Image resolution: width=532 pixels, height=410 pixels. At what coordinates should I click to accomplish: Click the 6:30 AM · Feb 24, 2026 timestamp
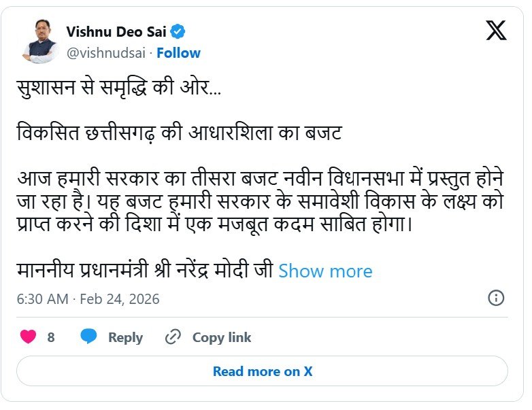click(88, 298)
